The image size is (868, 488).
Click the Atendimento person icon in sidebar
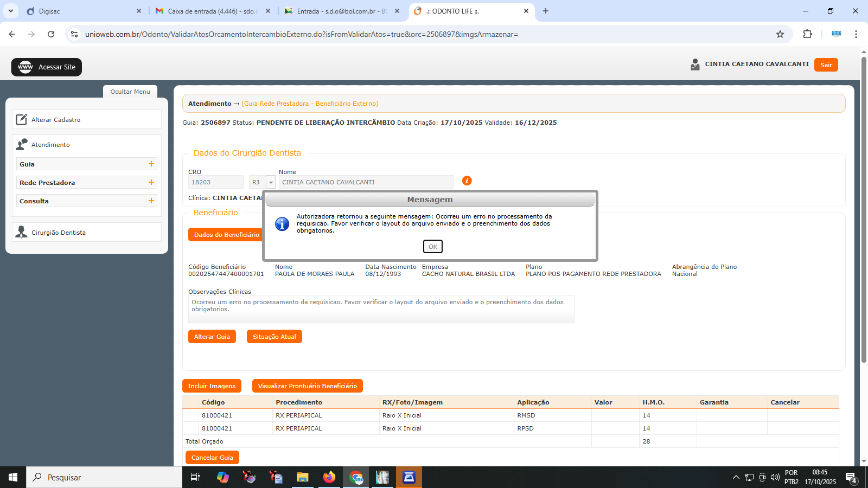22,144
